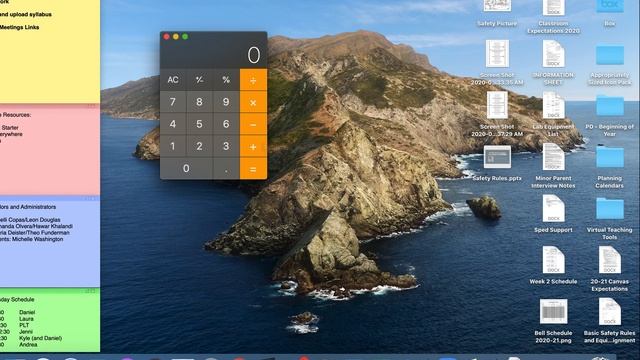
Task: Select the plus operator key
Action: (253, 146)
